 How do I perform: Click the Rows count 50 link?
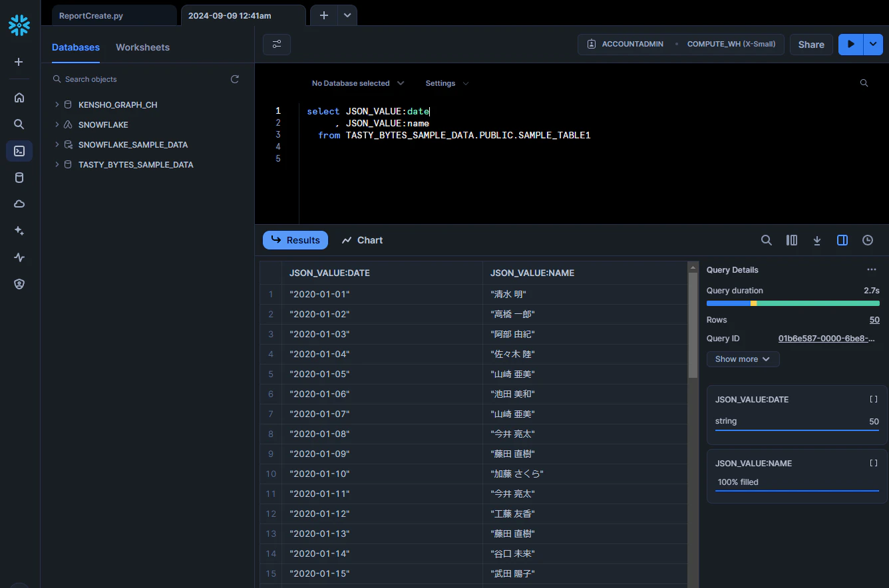click(874, 320)
